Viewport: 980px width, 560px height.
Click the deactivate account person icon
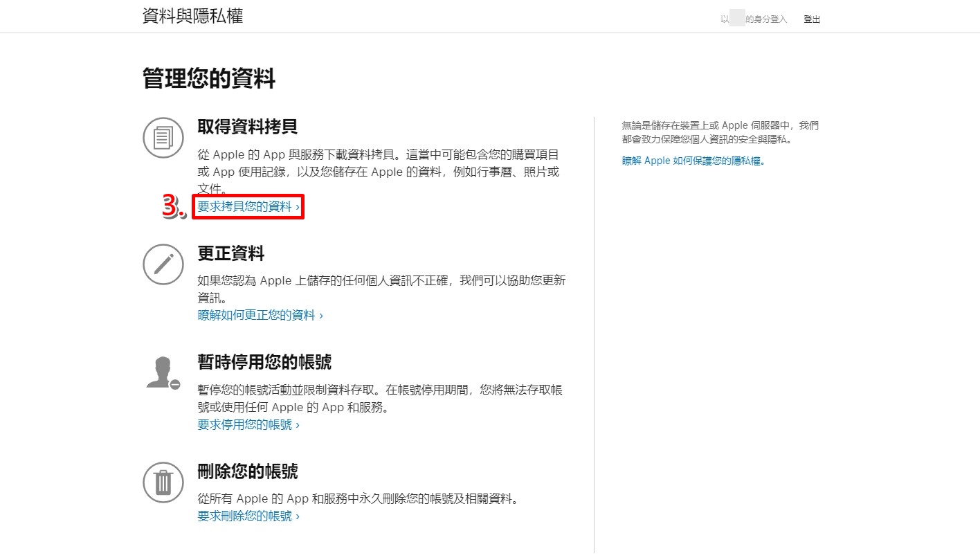pos(163,372)
